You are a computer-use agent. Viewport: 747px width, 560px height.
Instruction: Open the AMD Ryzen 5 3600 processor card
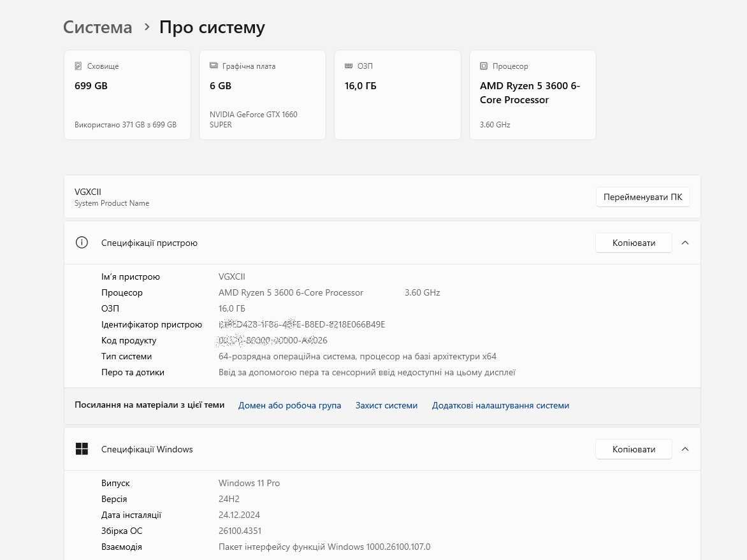click(533, 95)
